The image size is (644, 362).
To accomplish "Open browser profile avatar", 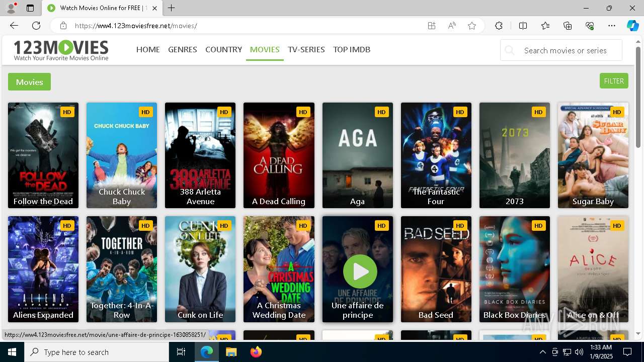I will pyautogui.click(x=11, y=8).
